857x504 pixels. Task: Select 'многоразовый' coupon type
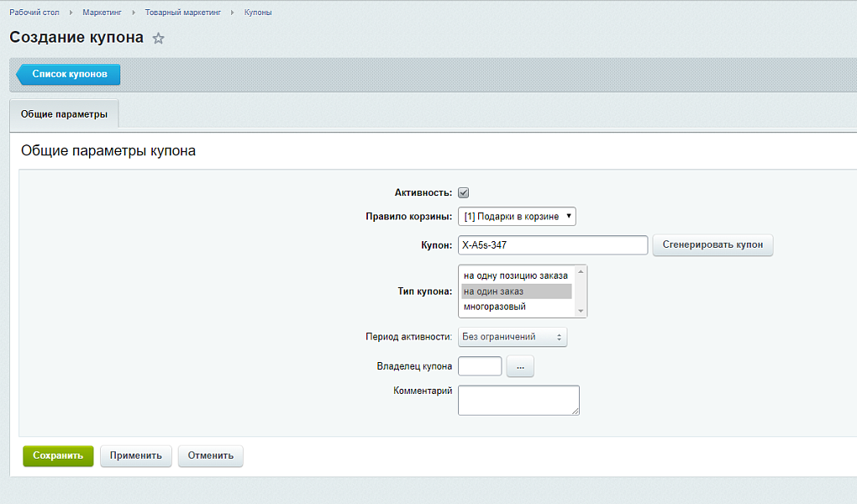click(516, 307)
